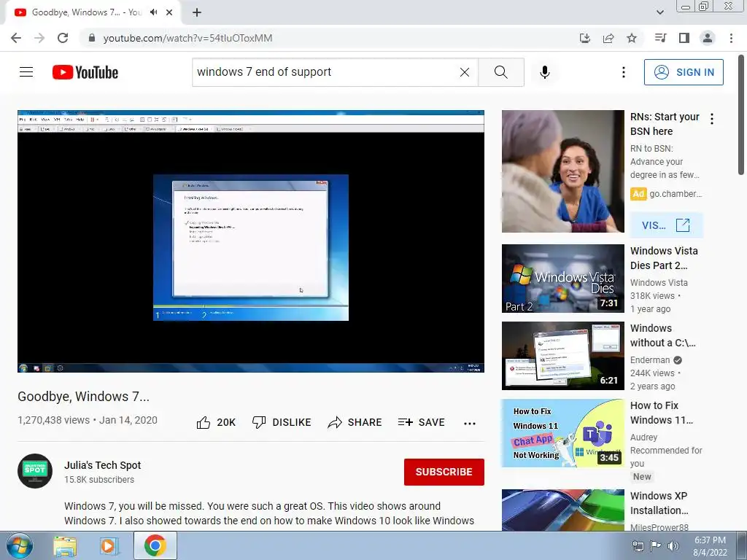
Task: Subscribe to Julia's Tech Spot
Action: [x=444, y=472]
